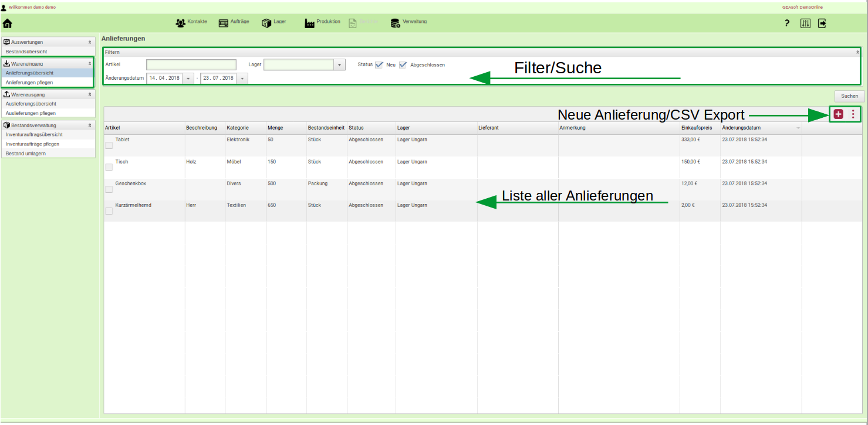Screen dimensions: 868x425
Task: Open settings sliders icon in header
Action: pos(805,23)
